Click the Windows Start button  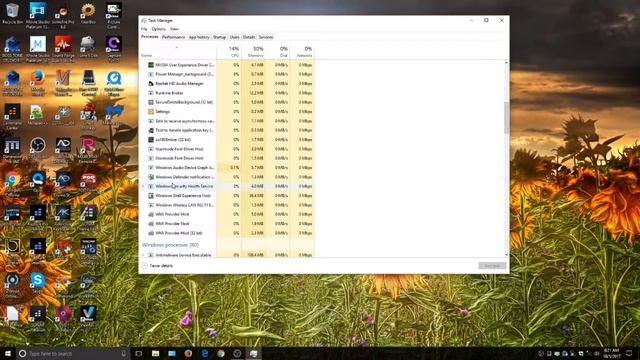[7, 353]
